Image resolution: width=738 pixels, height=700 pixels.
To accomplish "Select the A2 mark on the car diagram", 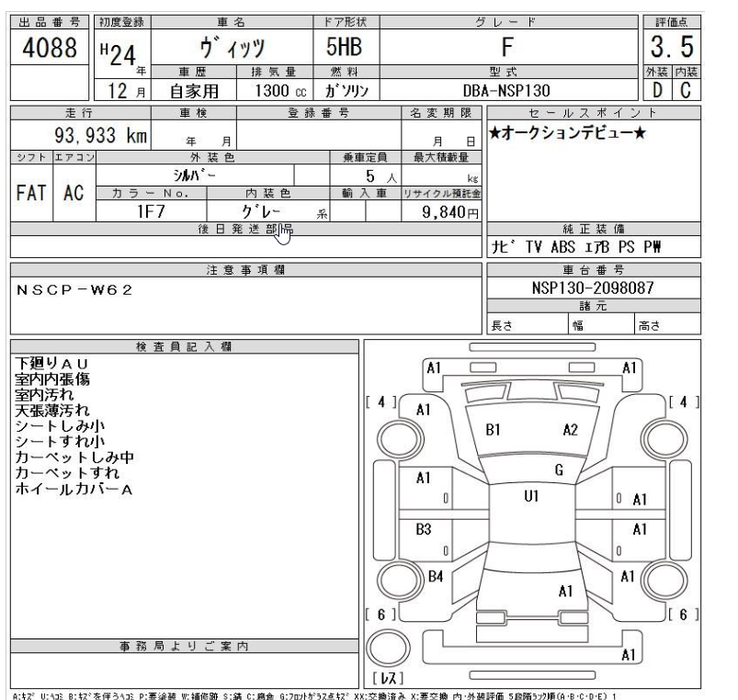I will click(569, 428).
